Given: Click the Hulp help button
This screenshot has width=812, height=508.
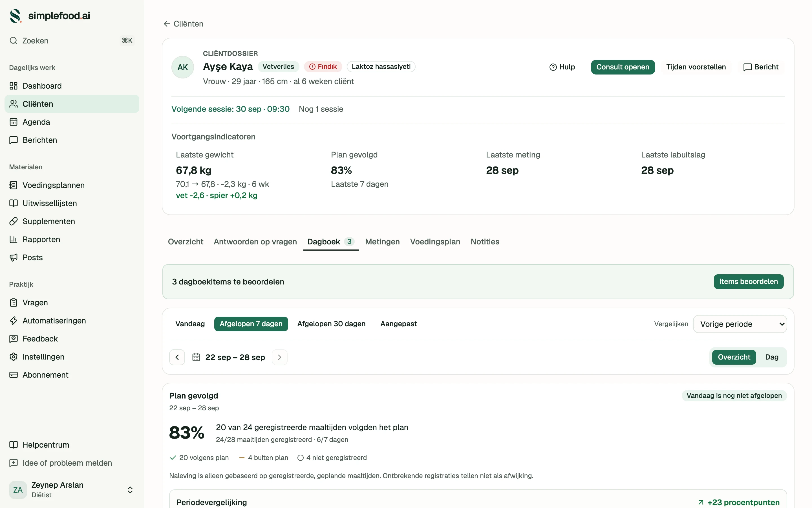Looking at the screenshot, I should pos(562,67).
